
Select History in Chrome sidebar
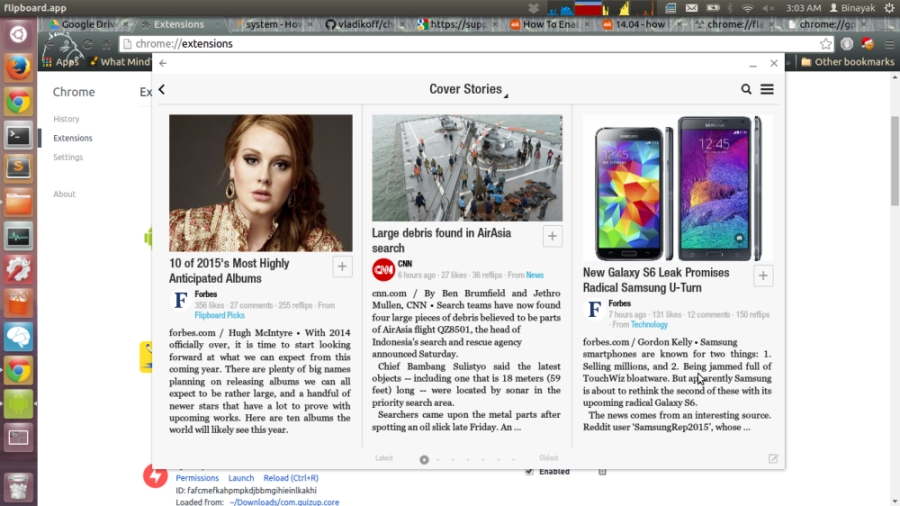[66, 119]
